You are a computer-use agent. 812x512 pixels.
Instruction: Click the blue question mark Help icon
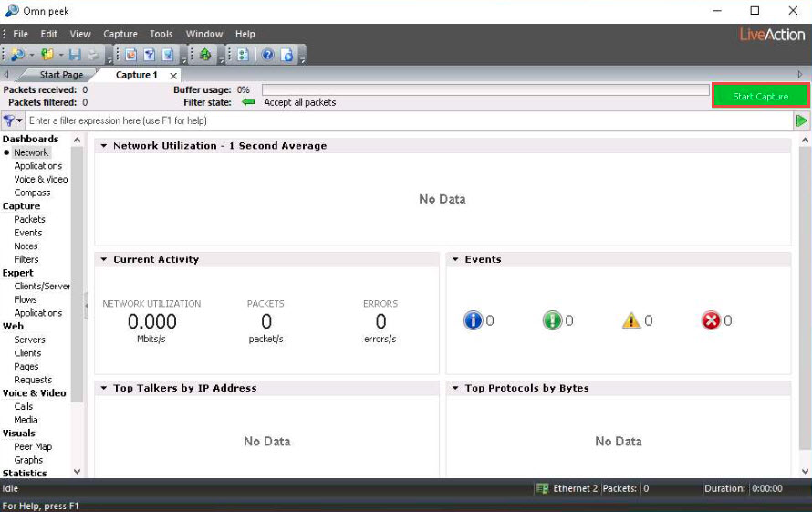(267, 55)
